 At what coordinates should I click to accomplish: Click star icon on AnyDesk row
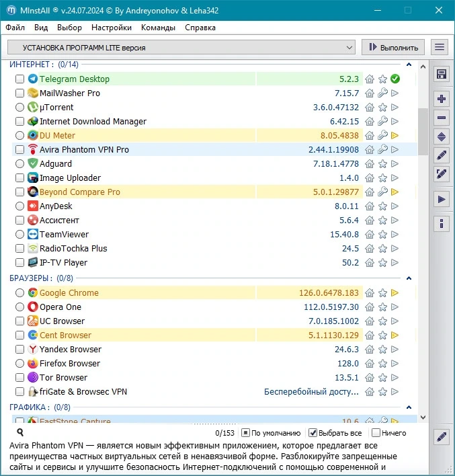click(382, 206)
